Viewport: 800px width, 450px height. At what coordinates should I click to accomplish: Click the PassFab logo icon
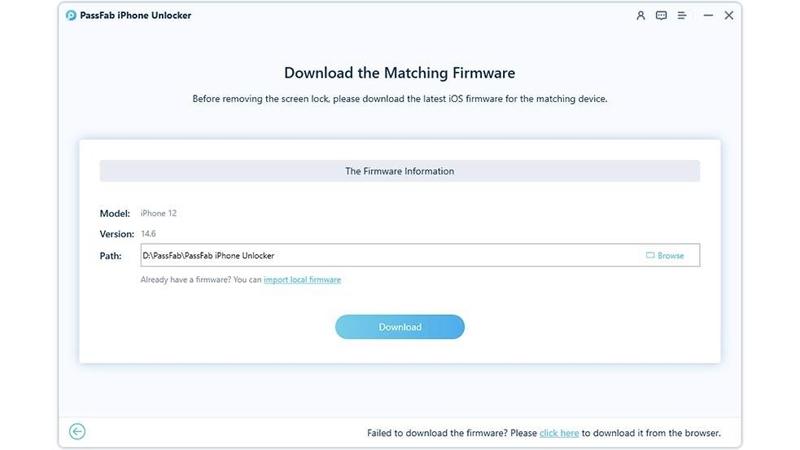click(71, 16)
